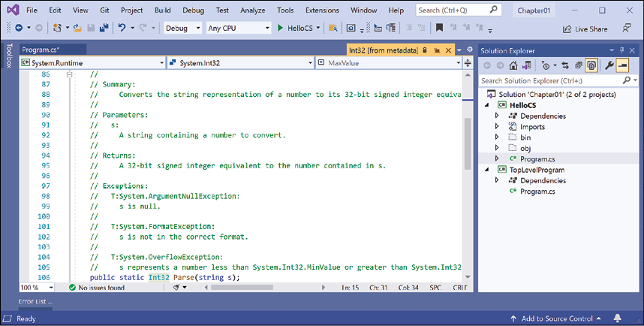Click the Save All icon in toolbar
The height and width of the screenshot is (326, 644).
pyautogui.click(x=104, y=28)
